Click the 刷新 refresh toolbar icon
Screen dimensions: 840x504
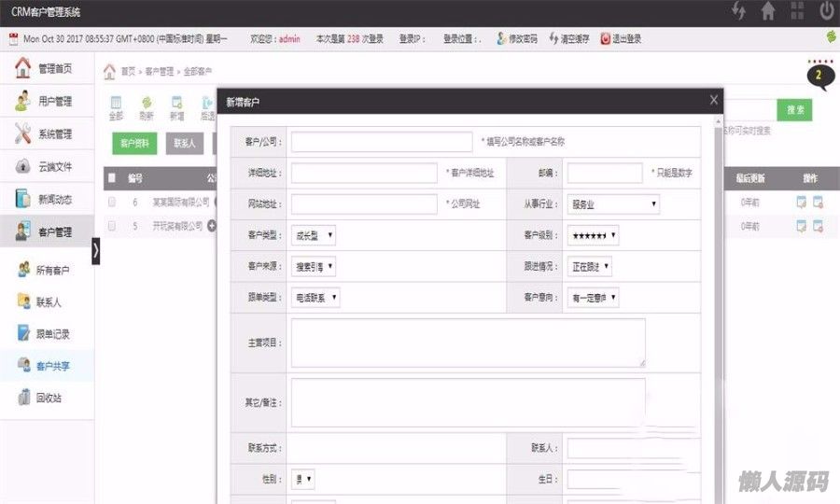147,105
